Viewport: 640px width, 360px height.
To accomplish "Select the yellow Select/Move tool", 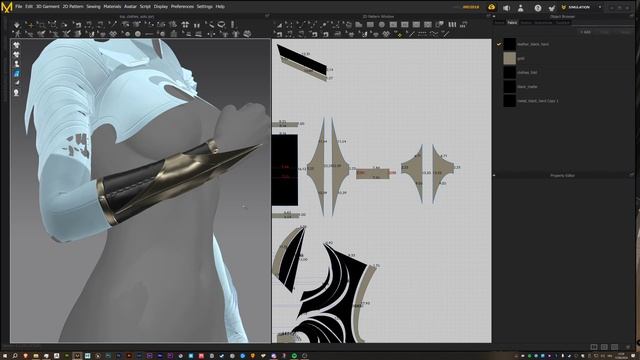I will coord(30,25).
